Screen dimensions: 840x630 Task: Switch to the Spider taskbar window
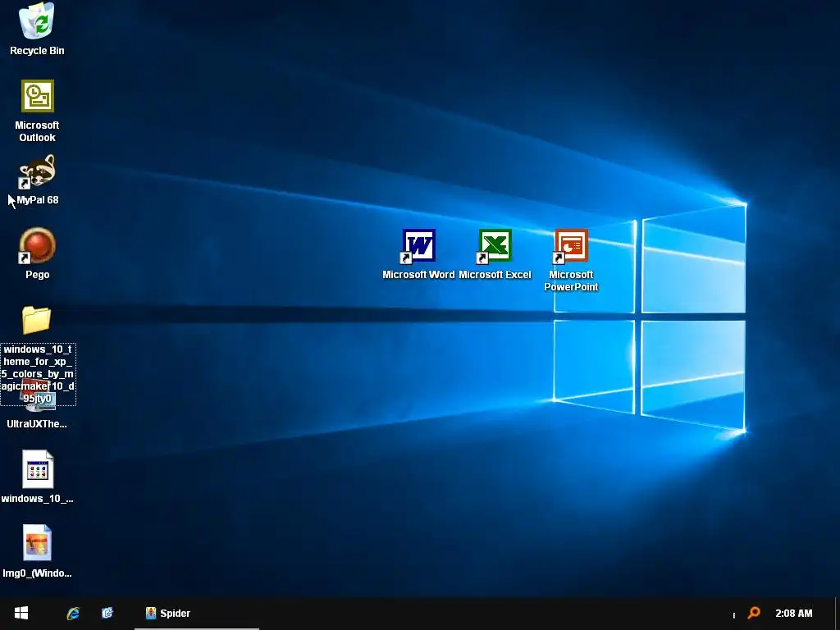[x=197, y=614]
